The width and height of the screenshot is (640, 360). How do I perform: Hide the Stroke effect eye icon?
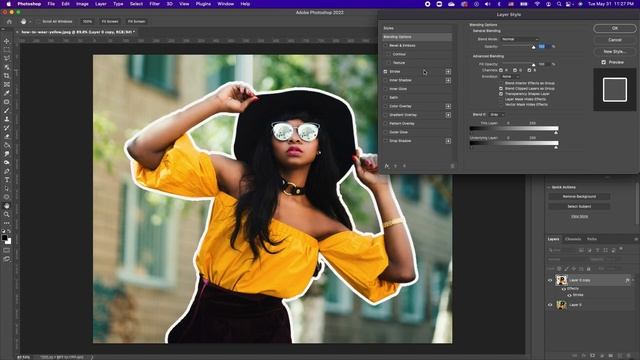[x=569, y=295]
